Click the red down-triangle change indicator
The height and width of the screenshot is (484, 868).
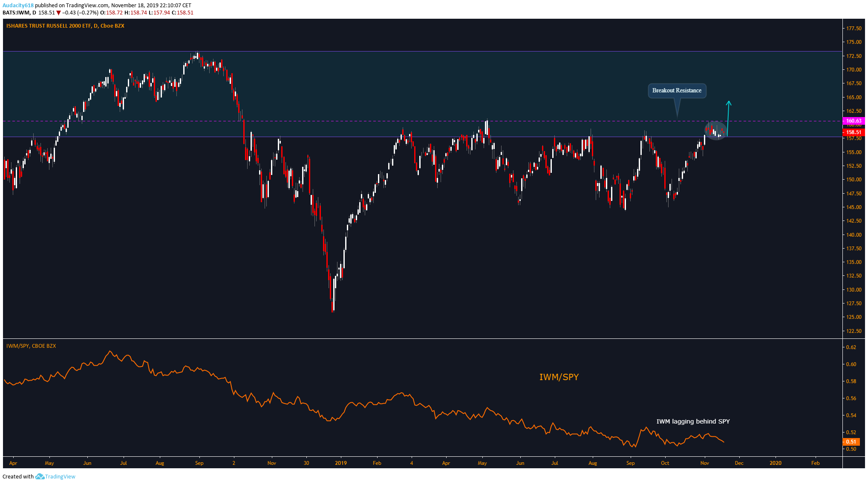59,13
